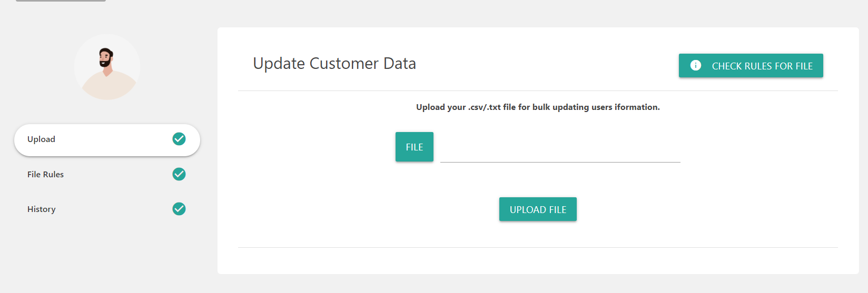
Task: Click the checkmark icon beside Upload
Action: pyautogui.click(x=179, y=139)
